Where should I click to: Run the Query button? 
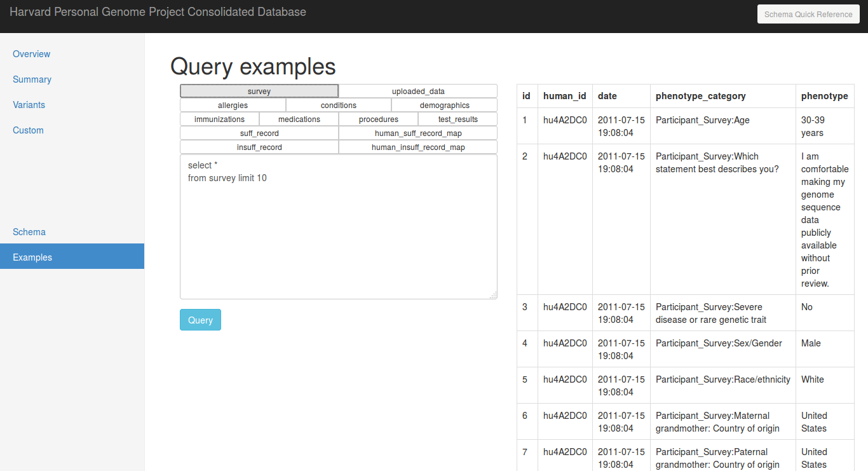pyautogui.click(x=200, y=320)
